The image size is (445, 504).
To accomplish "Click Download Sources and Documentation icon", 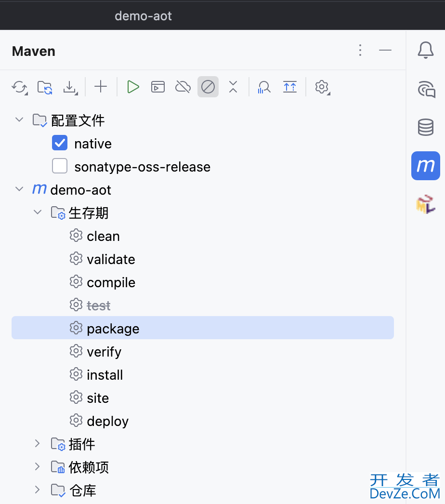I will pos(70,87).
